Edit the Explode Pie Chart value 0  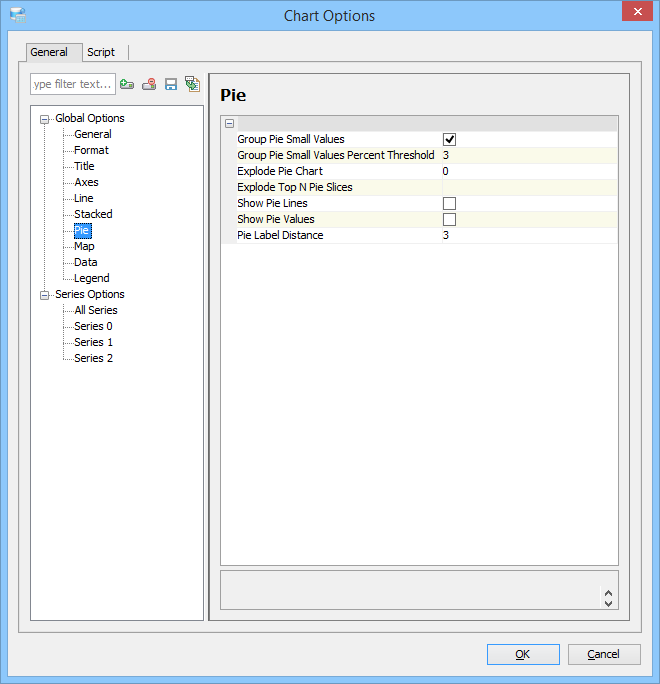pyautogui.click(x=530, y=171)
